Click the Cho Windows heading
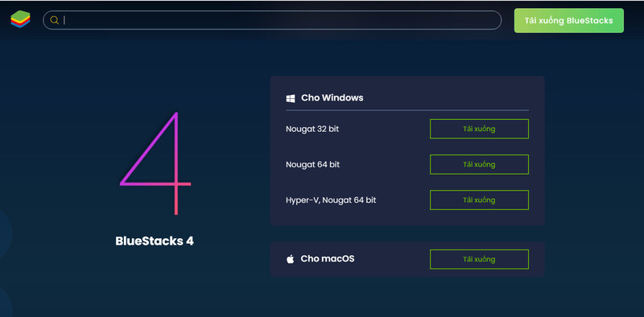 point(332,97)
